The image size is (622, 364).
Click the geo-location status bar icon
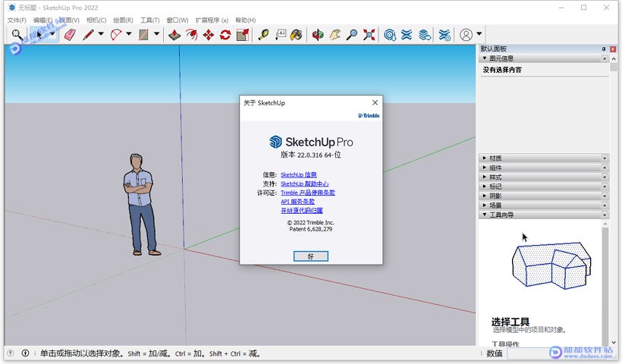pyautogui.click(x=11, y=353)
